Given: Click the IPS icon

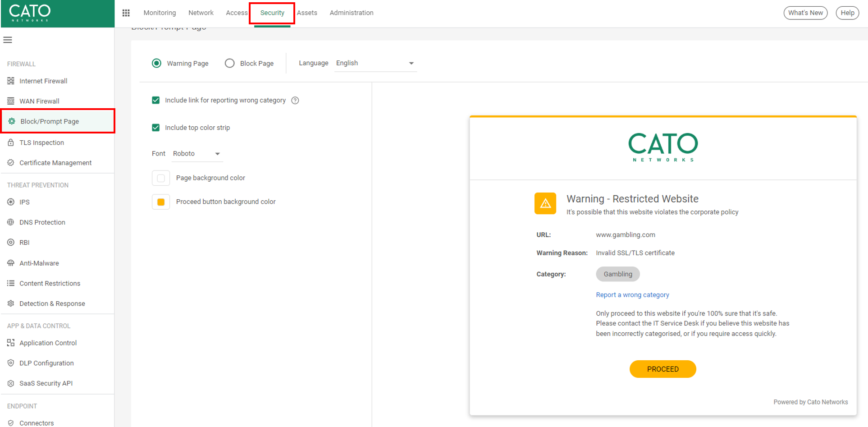Looking at the screenshot, I should [x=11, y=202].
